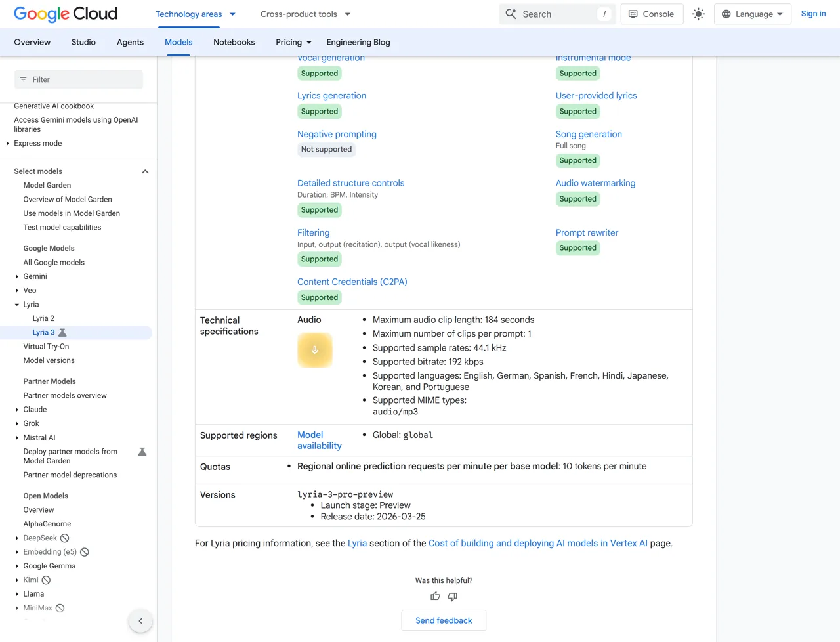This screenshot has width=840, height=642.
Task: Expand the Grok tree item
Action: pyautogui.click(x=17, y=424)
